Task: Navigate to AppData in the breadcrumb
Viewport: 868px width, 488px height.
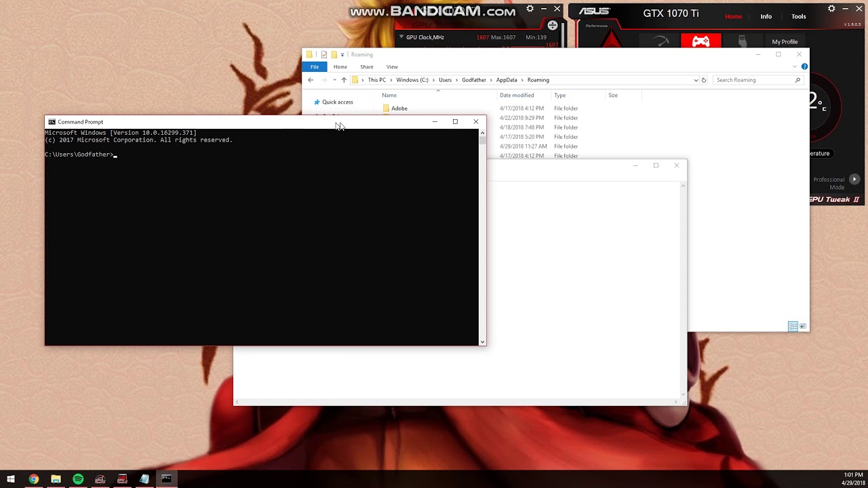Action: (507, 80)
